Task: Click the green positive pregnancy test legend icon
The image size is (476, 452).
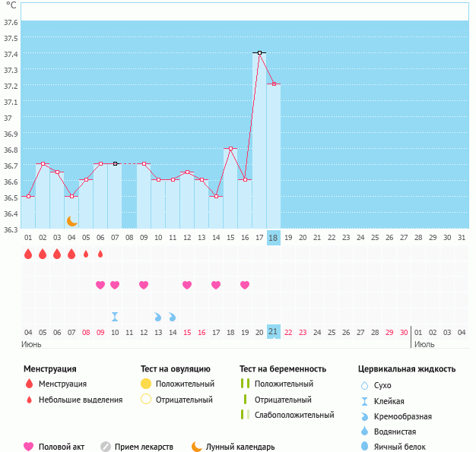Action: point(245,384)
